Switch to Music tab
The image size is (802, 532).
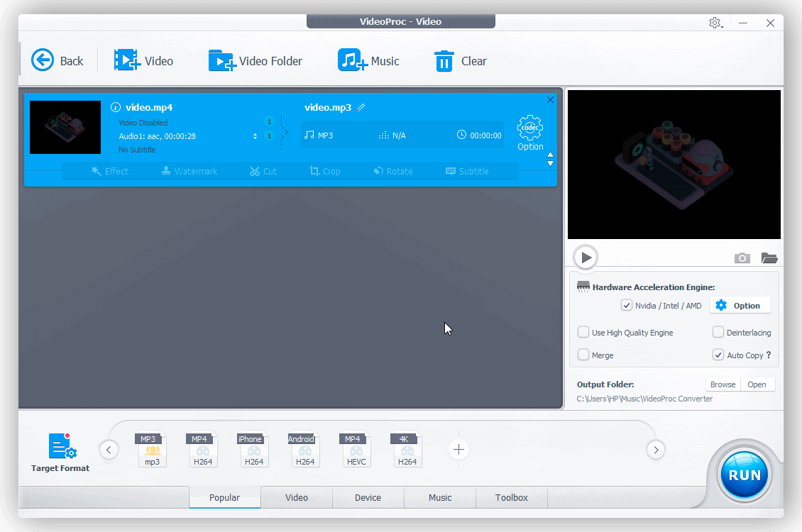pos(440,497)
